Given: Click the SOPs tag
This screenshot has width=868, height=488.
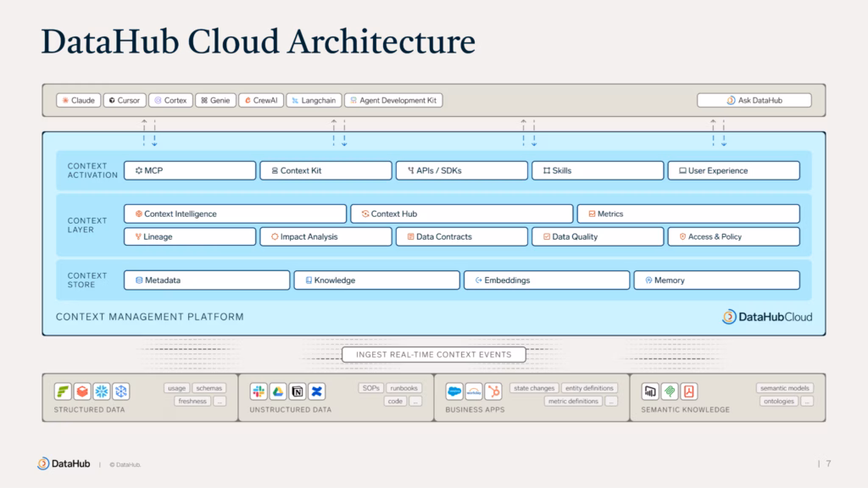Looking at the screenshot, I should [x=371, y=388].
